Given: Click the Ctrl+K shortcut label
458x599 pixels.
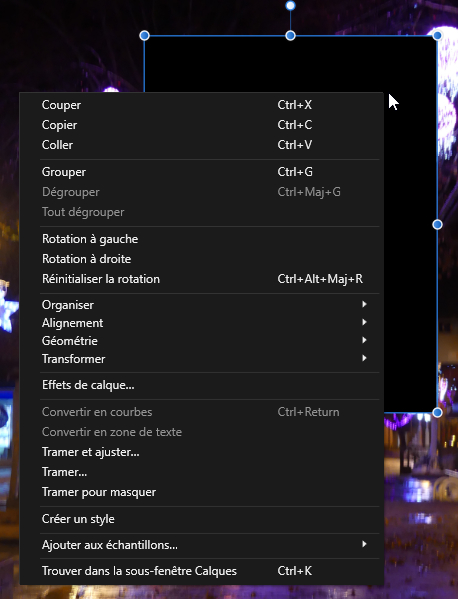Looking at the screenshot, I should point(295,571).
